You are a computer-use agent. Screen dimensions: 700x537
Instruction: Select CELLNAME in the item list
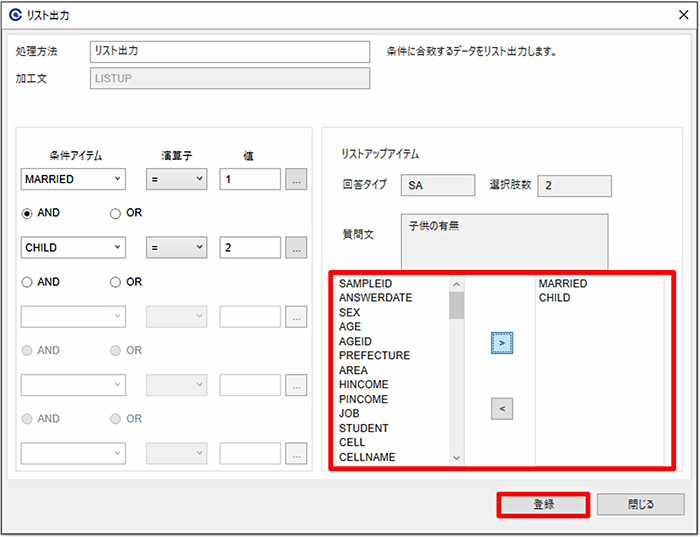point(367,458)
